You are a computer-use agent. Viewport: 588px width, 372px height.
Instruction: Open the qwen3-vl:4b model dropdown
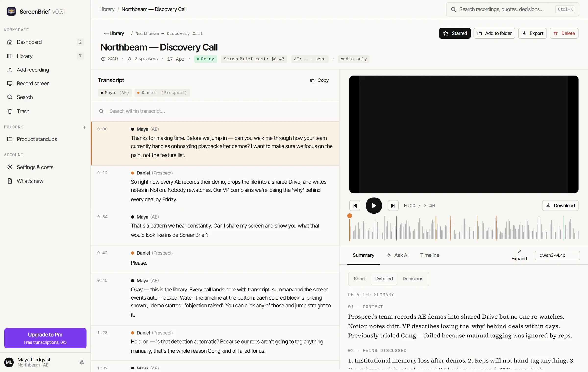[x=557, y=255]
